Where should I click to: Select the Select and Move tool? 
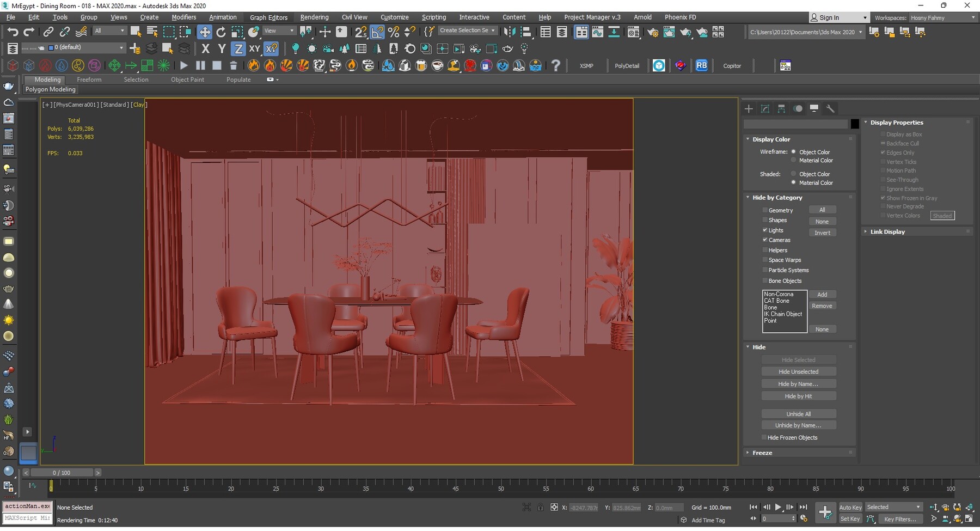[x=205, y=31]
